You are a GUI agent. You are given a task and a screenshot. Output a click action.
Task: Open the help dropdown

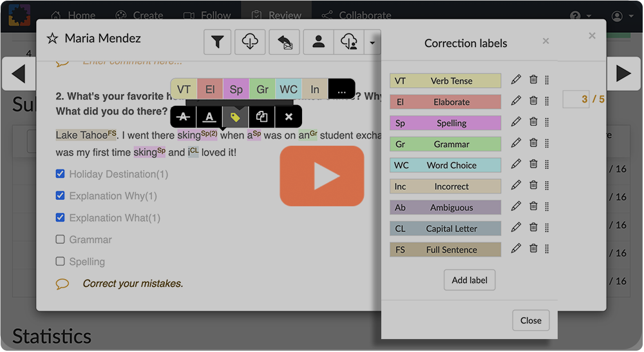click(580, 16)
